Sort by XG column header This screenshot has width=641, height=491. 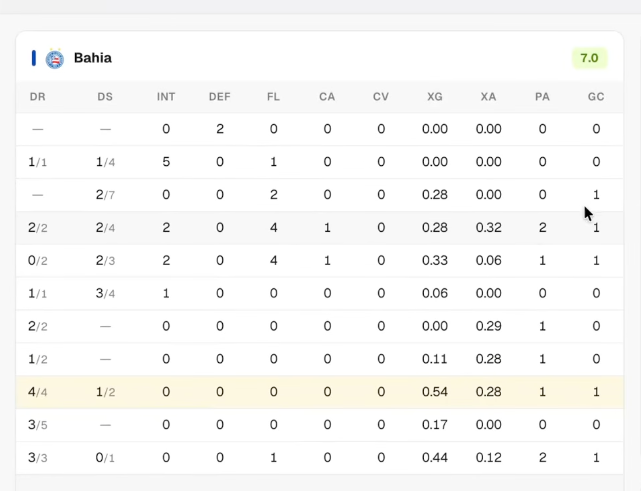[435, 97]
